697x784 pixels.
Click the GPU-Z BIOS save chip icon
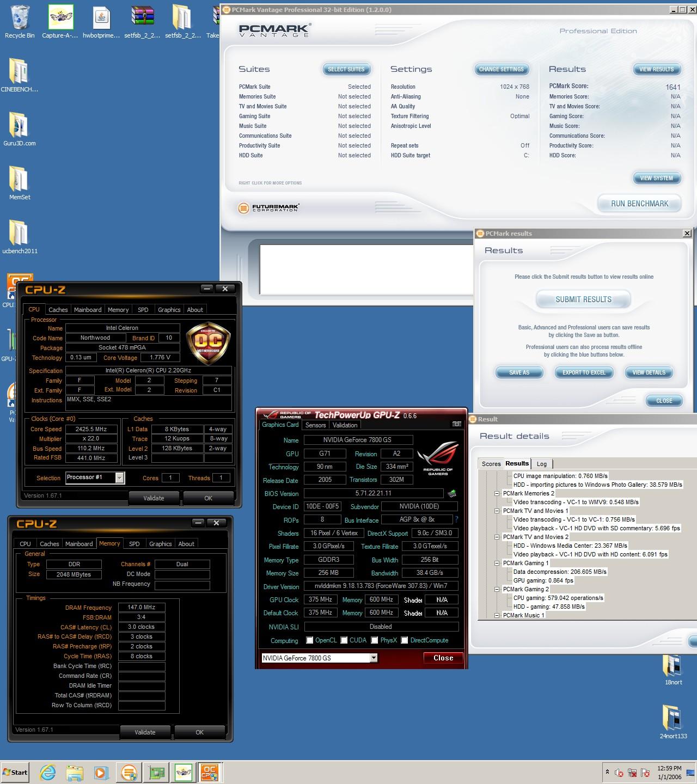[x=452, y=493]
